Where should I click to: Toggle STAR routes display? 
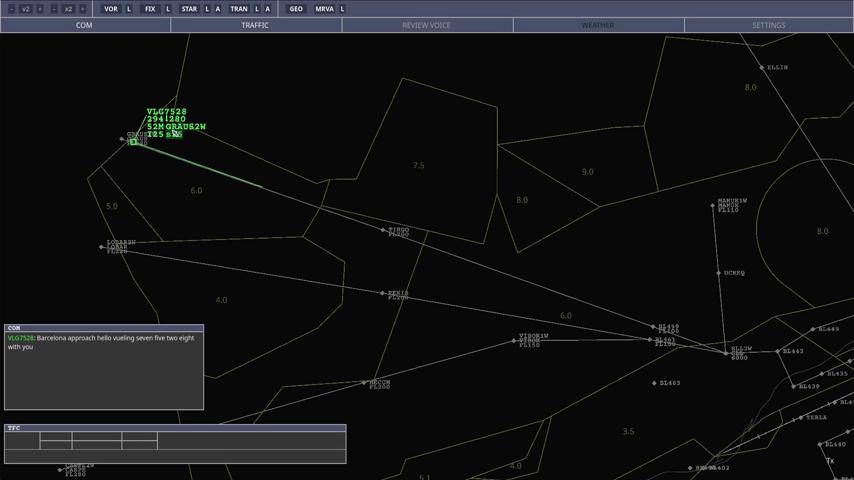point(189,9)
